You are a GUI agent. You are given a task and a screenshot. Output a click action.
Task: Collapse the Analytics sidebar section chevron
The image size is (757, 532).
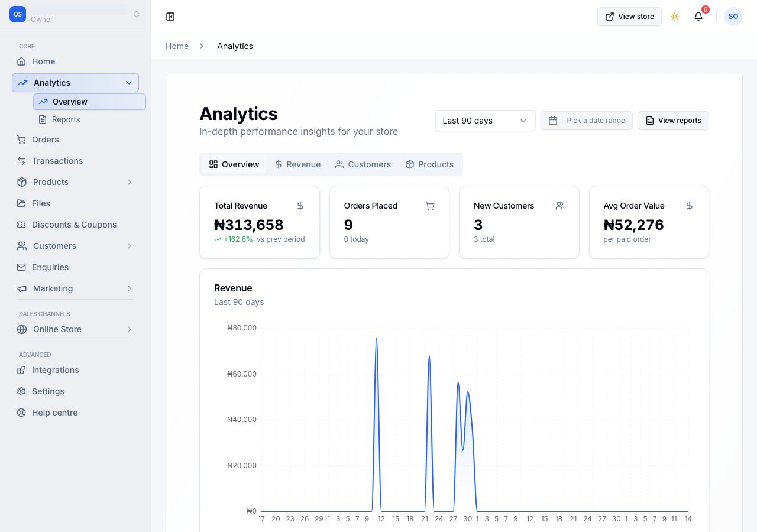129,83
